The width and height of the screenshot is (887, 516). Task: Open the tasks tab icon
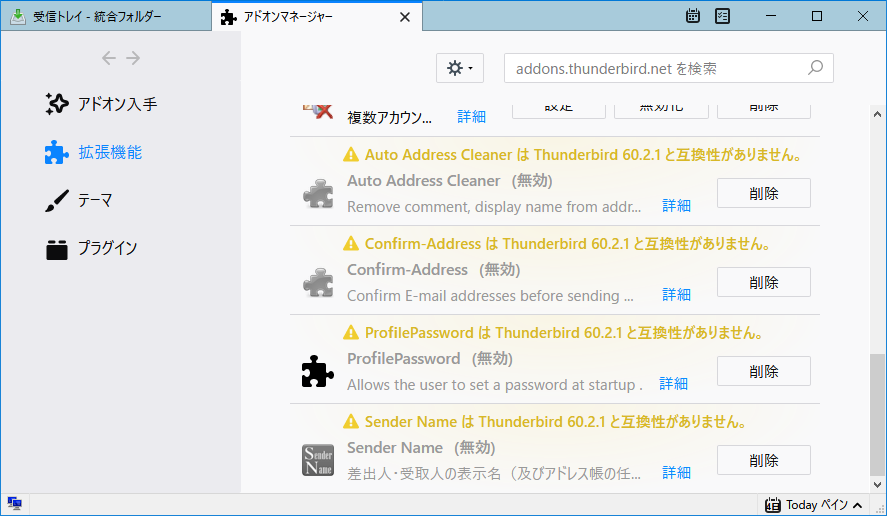[x=722, y=16]
